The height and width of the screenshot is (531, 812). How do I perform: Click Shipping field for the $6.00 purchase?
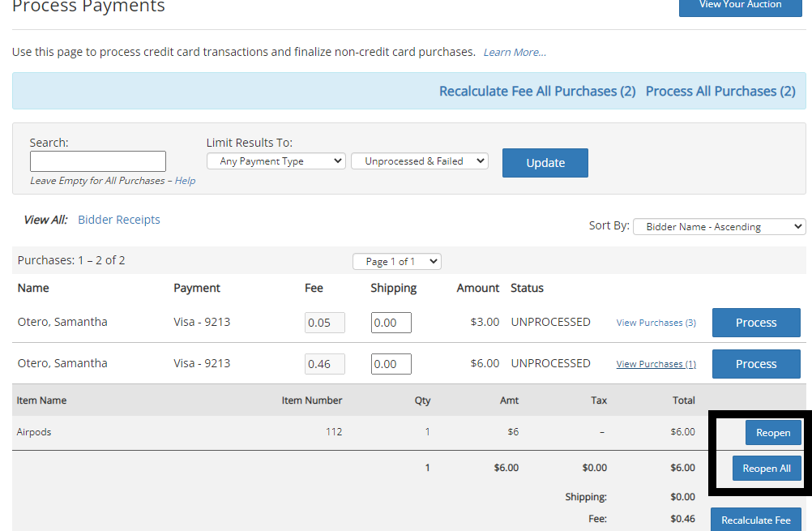coord(391,364)
